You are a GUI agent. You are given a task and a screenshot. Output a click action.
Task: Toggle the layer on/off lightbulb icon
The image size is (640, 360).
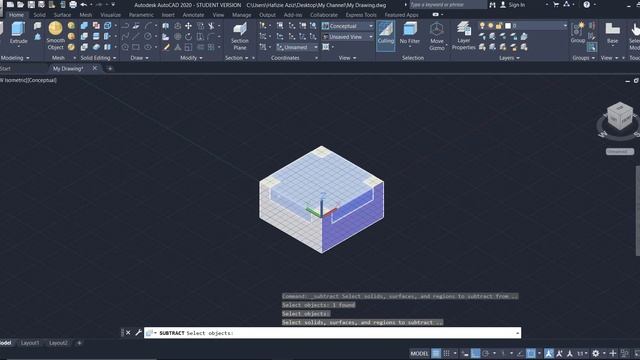[x=482, y=26]
